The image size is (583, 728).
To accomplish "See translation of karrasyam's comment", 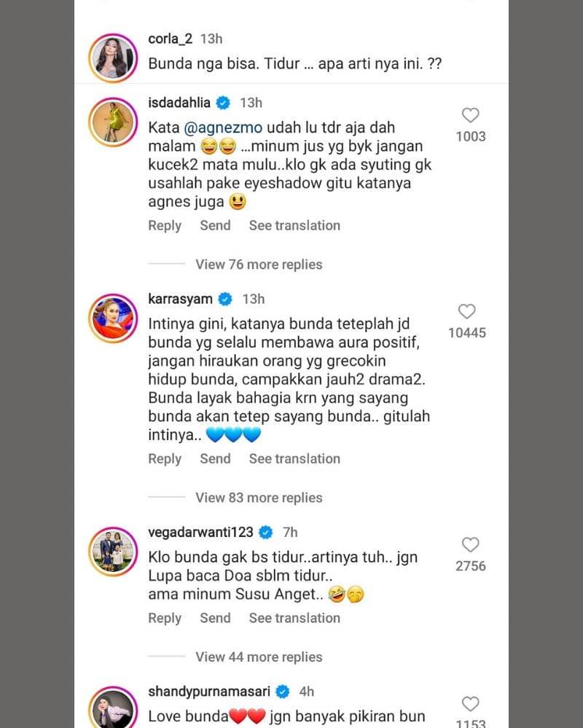I will point(294,458).
